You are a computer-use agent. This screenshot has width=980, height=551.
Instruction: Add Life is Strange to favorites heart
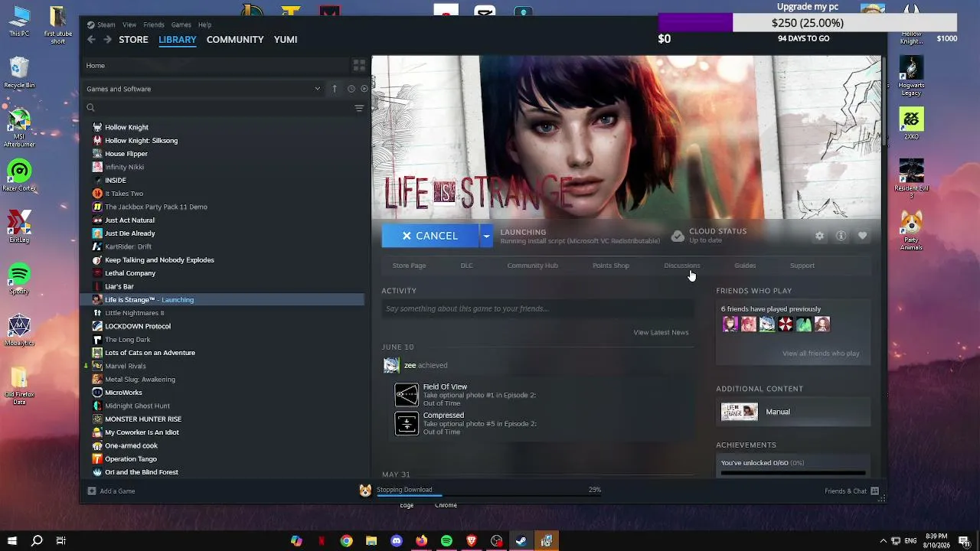tap(862, 236)
